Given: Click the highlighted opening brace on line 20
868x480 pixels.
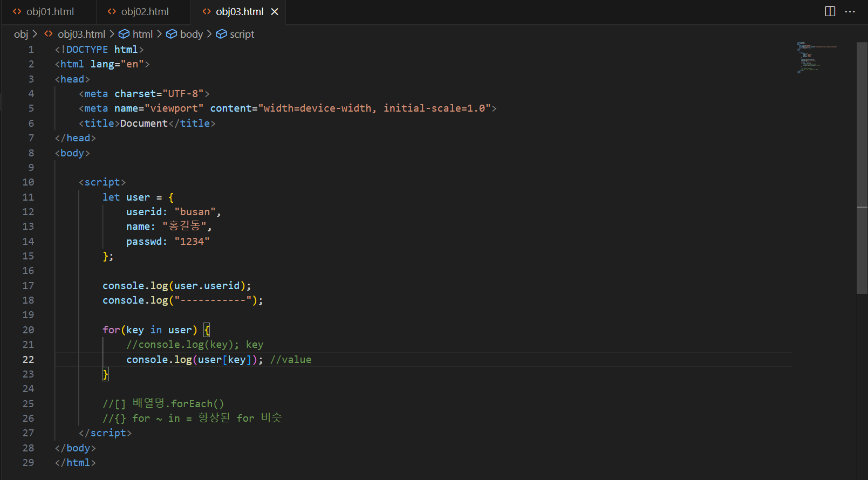Looking at the screenshot, I should point(207,330).
